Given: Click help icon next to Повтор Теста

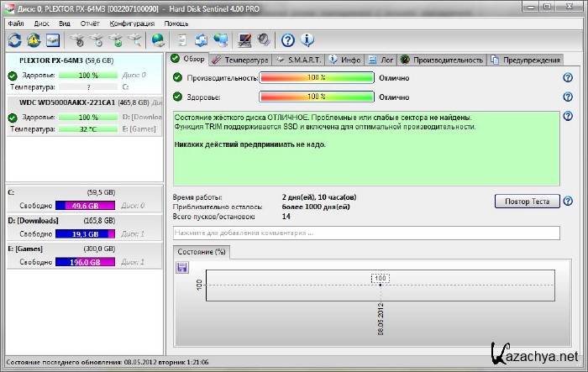Looking at the screenshot, I should [568, 202].
